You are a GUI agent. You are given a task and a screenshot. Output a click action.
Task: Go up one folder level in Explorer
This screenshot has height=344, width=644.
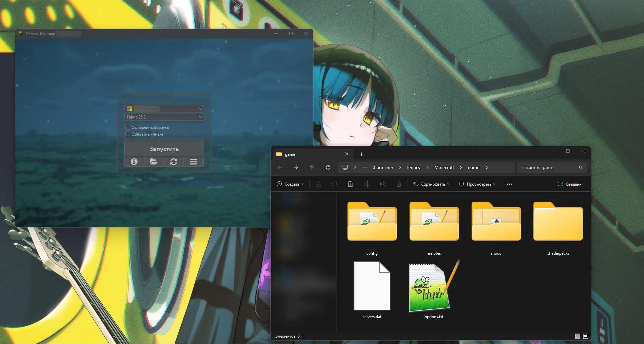[312, 167]
